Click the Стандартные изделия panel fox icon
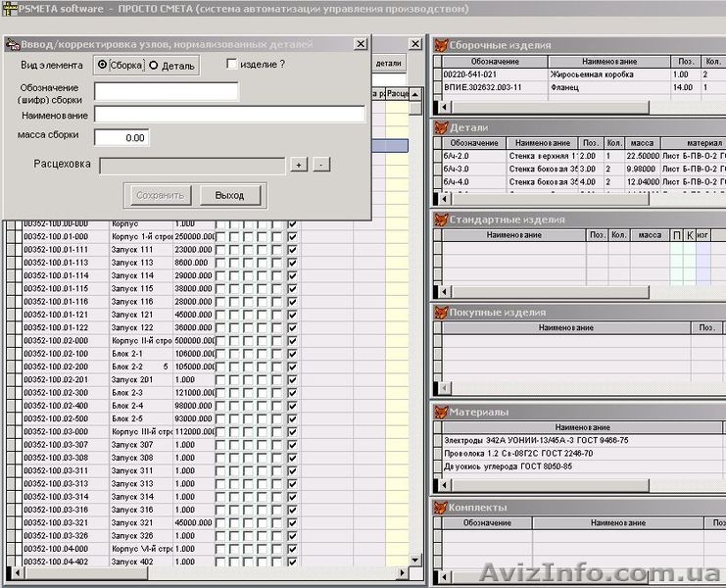The image size is (726, 588). [441, 220]
